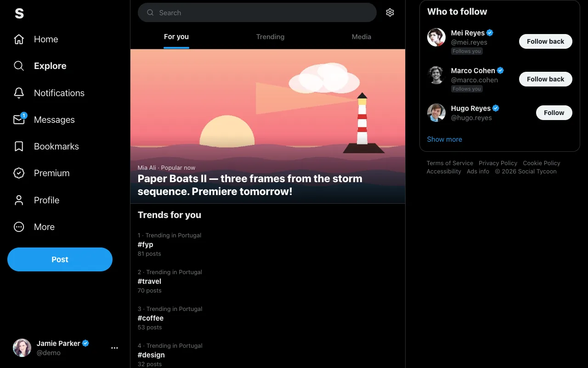
Task: Click Show more in Who to follow
Action: [x=445, y=139]
